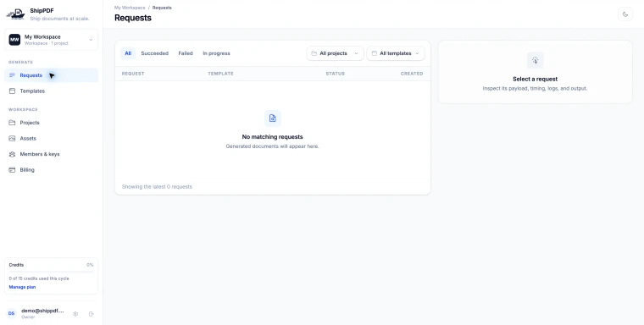
Task: Switch to the Failed tab
Action: pos(186,53)
